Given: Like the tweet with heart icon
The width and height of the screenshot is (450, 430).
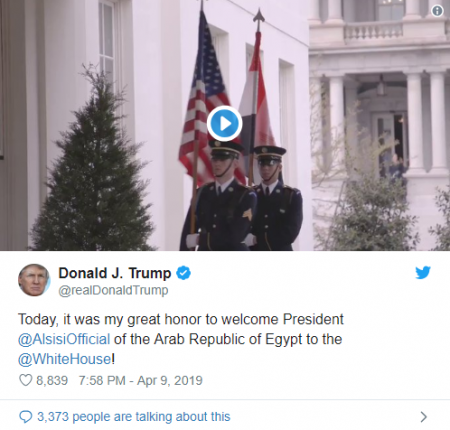Looking at the screenshot, I should [26, 380].
